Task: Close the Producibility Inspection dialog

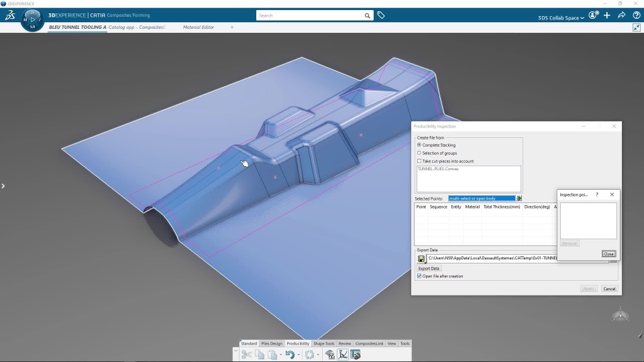Action: point(614,127)
